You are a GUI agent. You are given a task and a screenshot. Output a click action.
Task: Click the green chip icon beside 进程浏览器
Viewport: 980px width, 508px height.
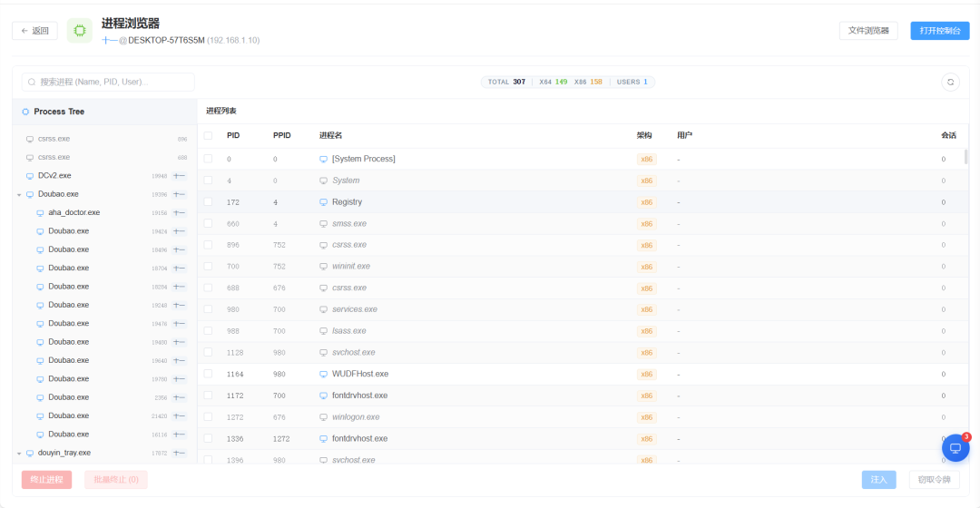point(79,31)
